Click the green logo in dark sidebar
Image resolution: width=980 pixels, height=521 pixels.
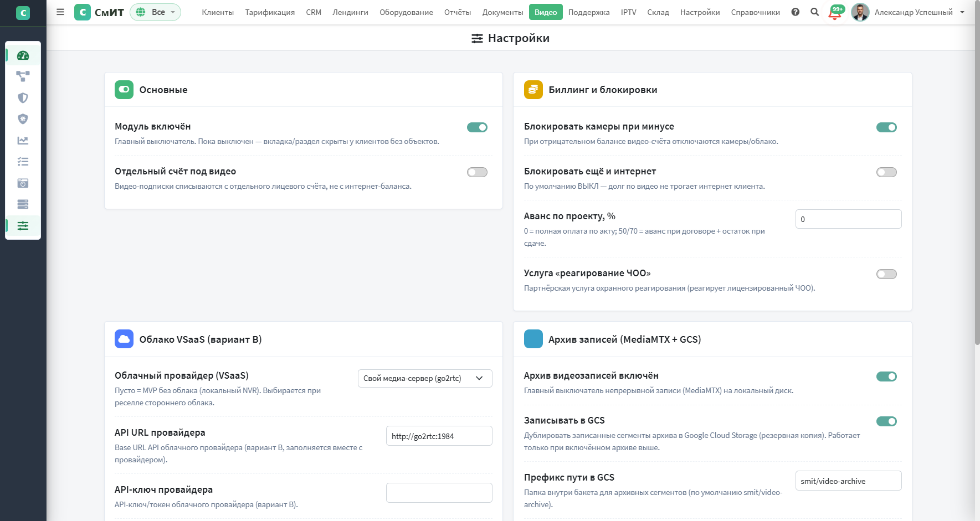click(23, 13)
